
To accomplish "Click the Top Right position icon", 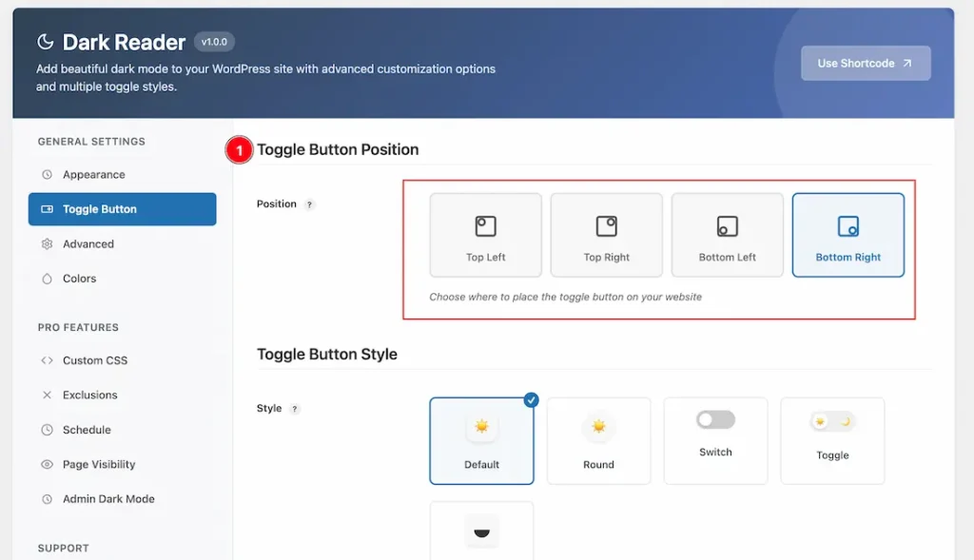I will pyautogui.click(x=606, y=226).
